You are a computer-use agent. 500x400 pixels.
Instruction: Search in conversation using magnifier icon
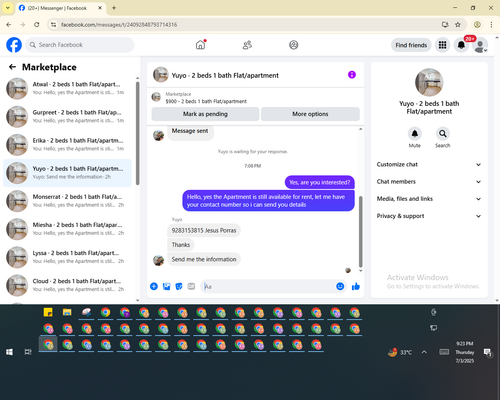coord(443,134)
